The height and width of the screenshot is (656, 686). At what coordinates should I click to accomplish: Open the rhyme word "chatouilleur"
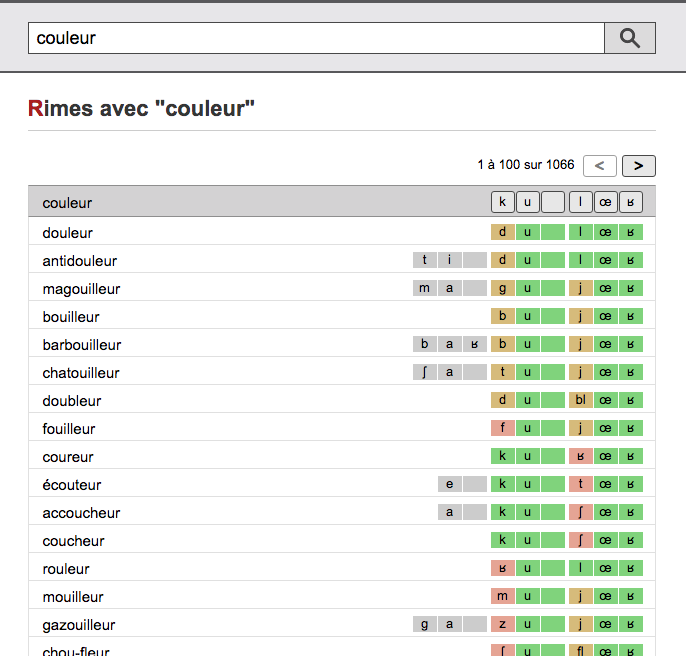coord(81,373)
